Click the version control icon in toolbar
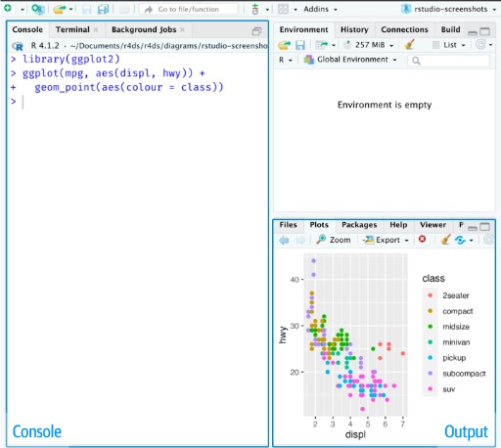The height and width of the screenshot is (448, 501). click(255, 9)
